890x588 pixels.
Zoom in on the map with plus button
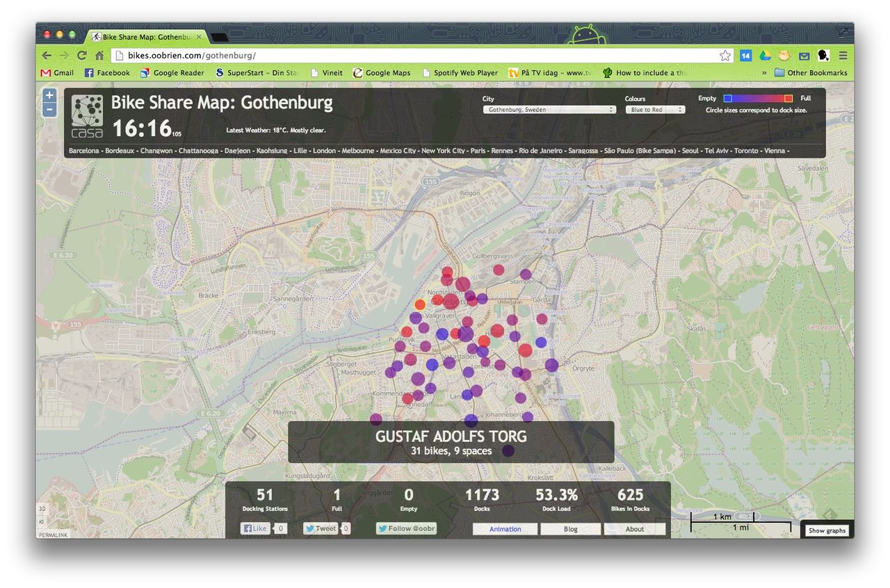point(49,96)
